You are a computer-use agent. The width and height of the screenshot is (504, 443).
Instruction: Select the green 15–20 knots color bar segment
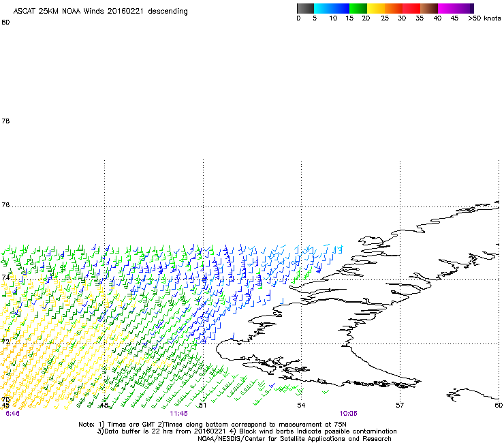tap(358, 8)
